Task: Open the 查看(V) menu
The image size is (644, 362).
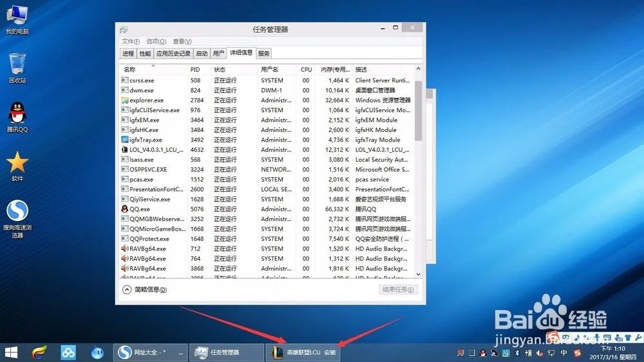Action: tap(182, 41)
